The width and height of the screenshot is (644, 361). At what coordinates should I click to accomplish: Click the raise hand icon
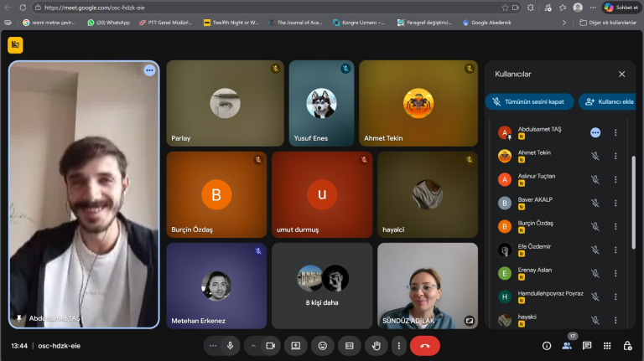point(377,345)
